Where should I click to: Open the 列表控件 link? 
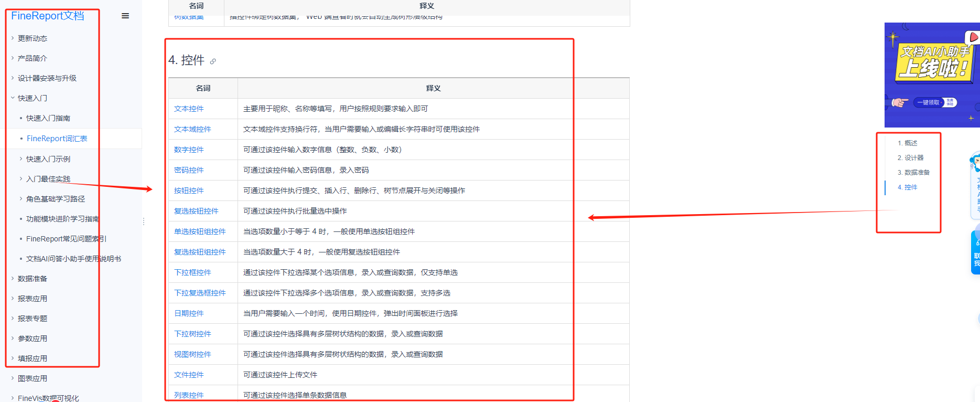pos(189,395)
